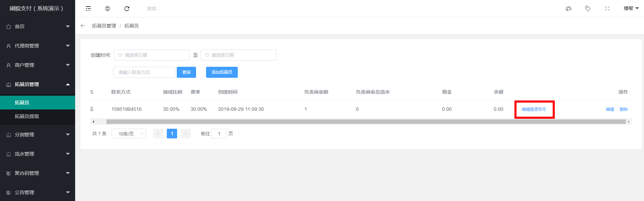
Task: Click the 编辑 link in the row
Action: click(x=610, y=109)
